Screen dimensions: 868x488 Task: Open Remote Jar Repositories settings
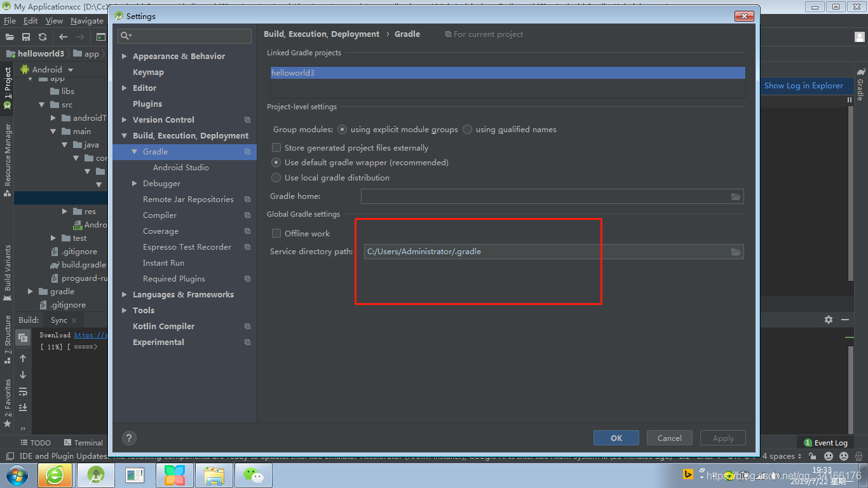pos(188,200)
